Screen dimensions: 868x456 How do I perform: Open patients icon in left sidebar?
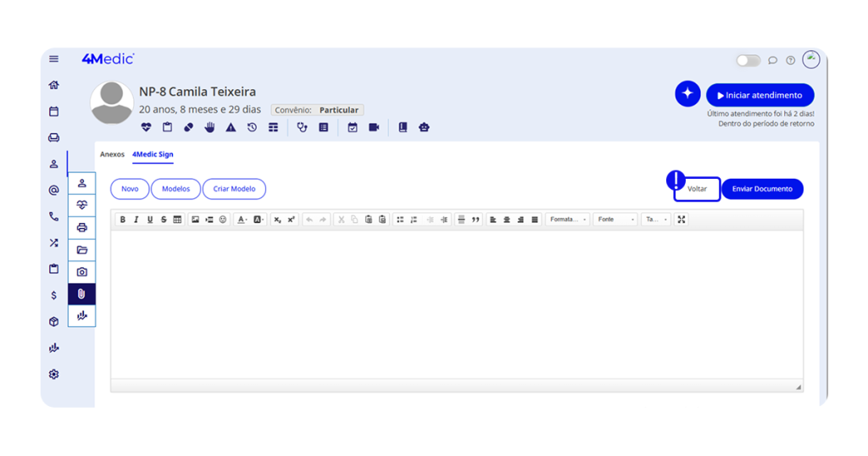tap(53, 164)
